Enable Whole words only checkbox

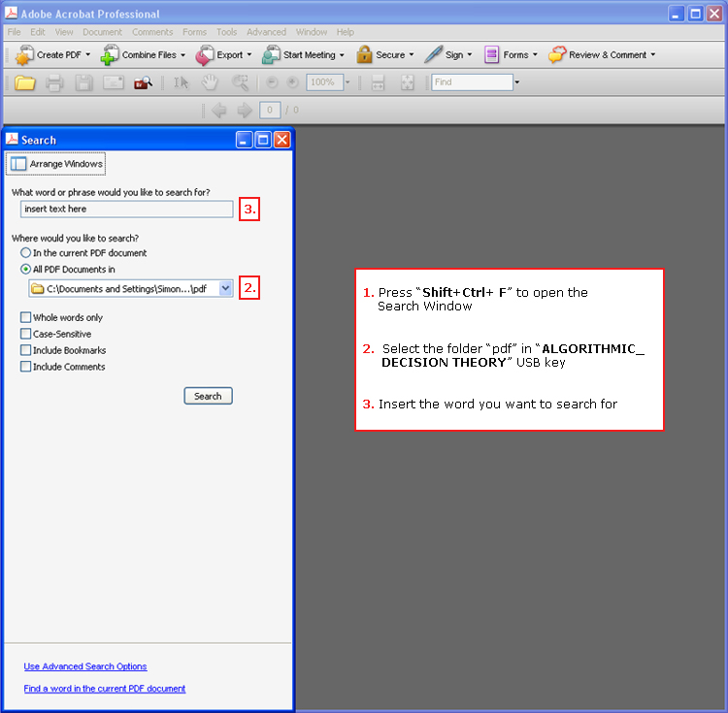click(x=25, y=317)
